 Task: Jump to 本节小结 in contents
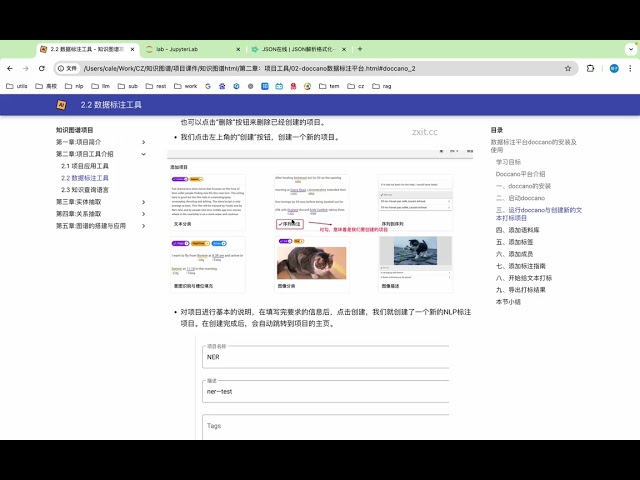pyautogui.click(x=508, y=302)
